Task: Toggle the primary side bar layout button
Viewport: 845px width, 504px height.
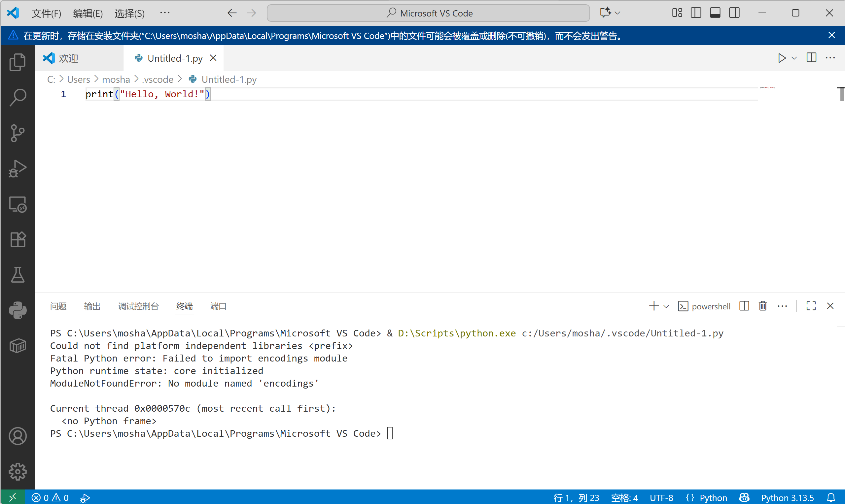Action: [x=696, y=13]
